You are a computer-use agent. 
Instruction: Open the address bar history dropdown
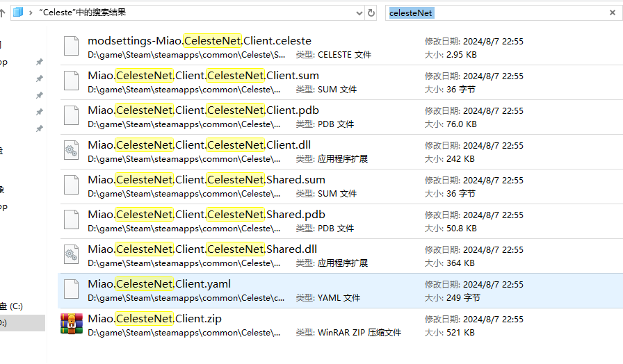coord(359,13)
